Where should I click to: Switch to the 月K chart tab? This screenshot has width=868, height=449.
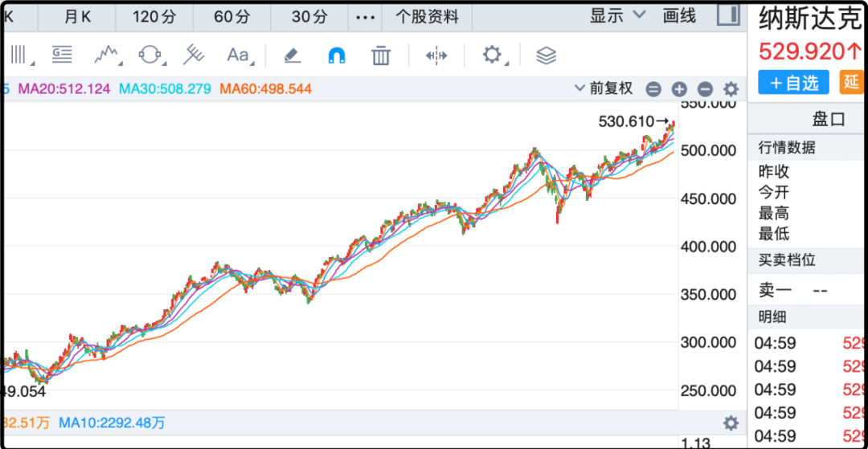click(x=77, y=17)
